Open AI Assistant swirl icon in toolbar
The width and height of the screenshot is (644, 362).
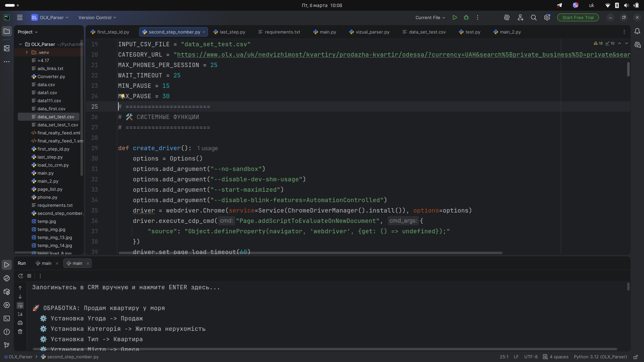tap(507, 17)
